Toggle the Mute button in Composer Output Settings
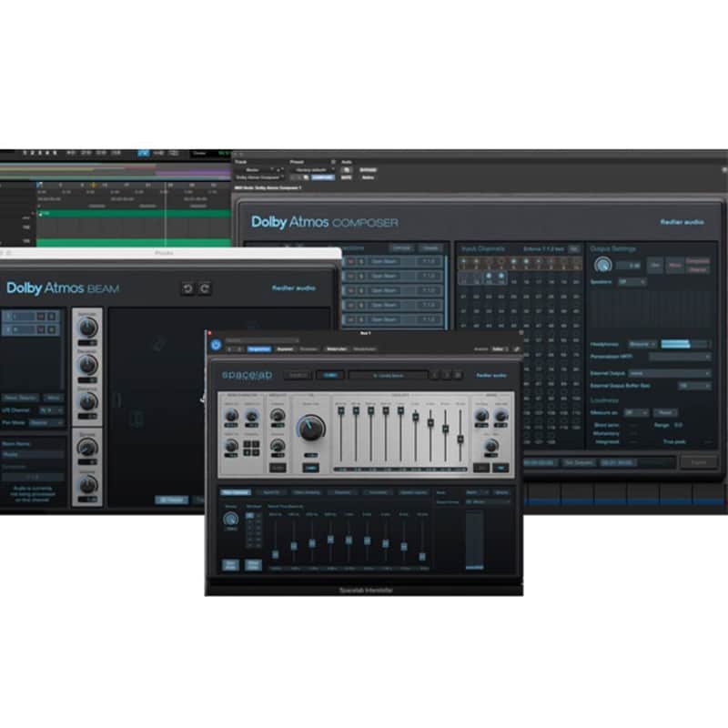 (674, 265)
